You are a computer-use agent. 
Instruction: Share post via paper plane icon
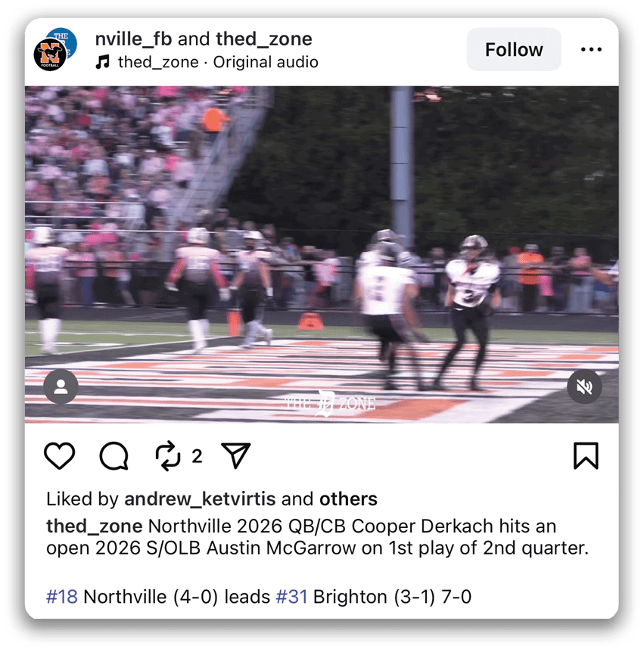[236, 456]
